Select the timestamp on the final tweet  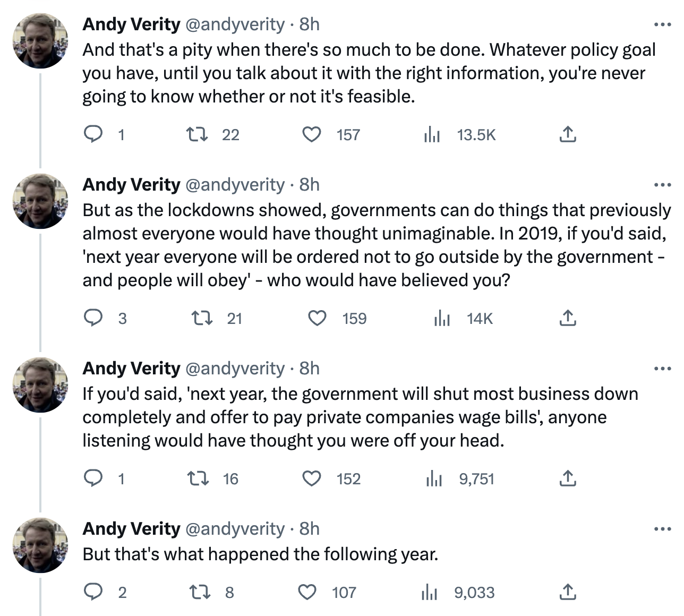click(309, 528)
